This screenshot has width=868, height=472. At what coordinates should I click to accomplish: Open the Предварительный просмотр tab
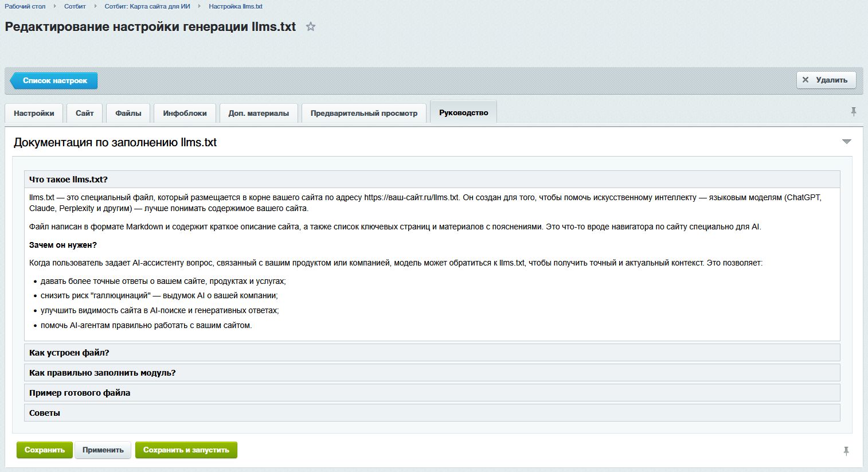[x=363, y=112]
